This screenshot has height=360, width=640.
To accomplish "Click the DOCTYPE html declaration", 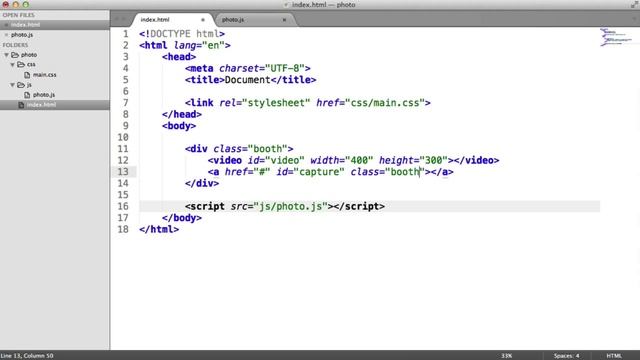I will pos(182,34).
